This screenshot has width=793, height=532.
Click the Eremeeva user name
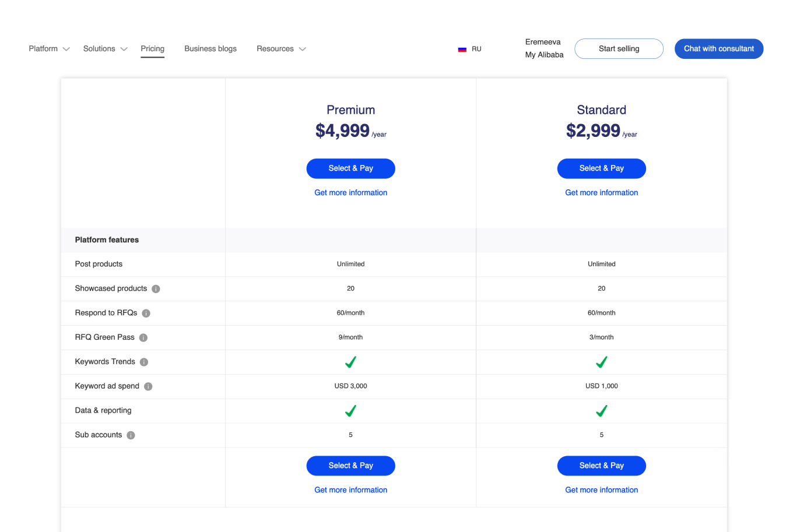543,42
